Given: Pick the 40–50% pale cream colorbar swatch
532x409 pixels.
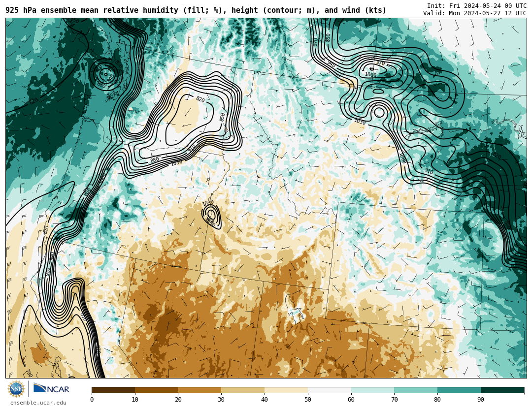Looking at the screenshot, I should click(286, 390).
